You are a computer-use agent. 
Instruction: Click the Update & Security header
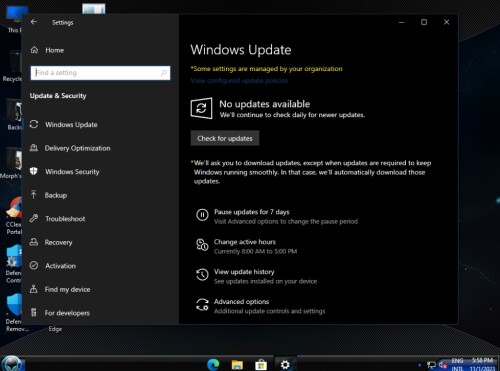(x=58, y=96)
